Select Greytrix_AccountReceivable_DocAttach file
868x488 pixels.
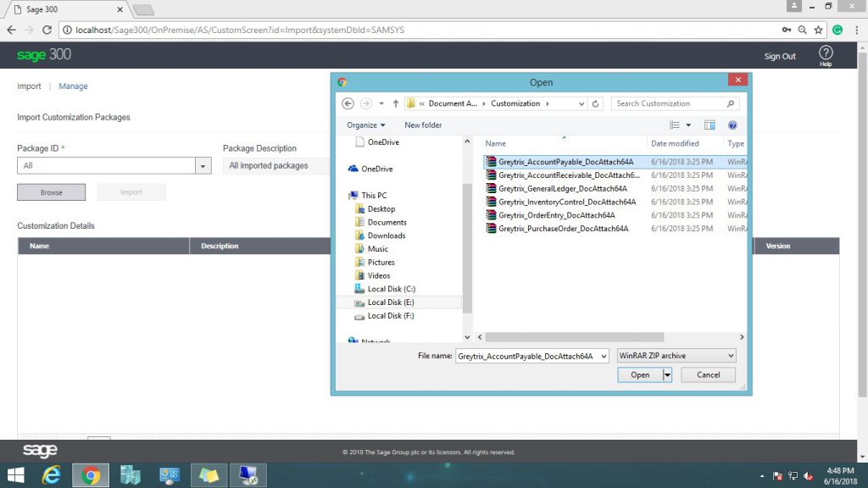click(569, 175)
